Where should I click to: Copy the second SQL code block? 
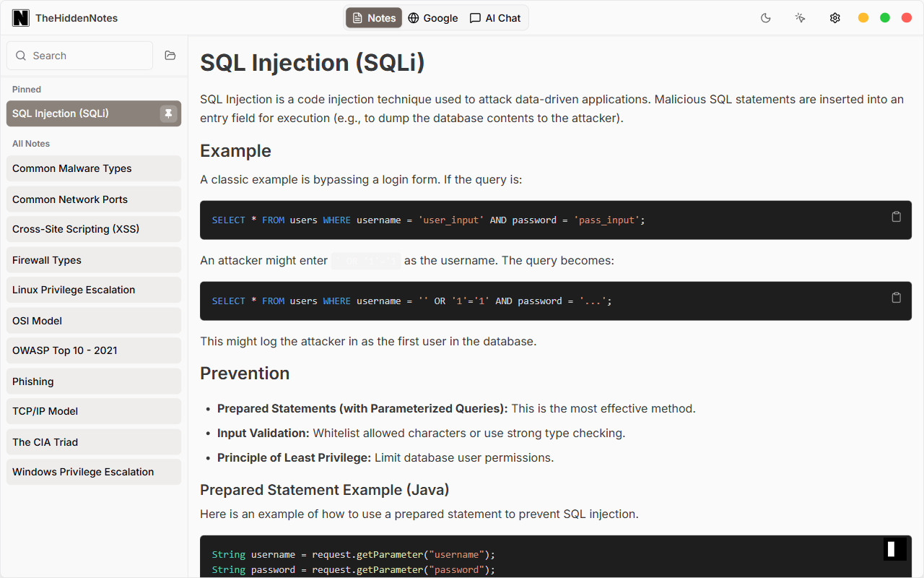click(x=896, y=298)
